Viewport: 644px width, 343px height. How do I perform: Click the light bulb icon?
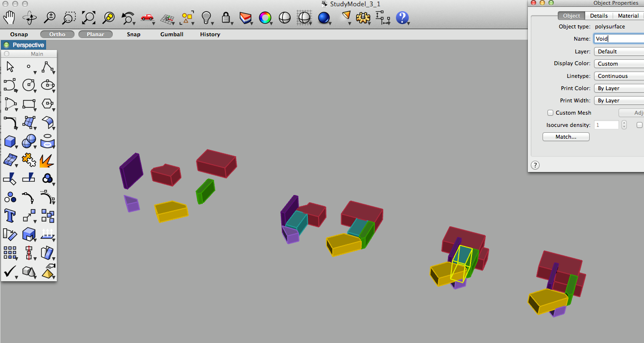206,18
